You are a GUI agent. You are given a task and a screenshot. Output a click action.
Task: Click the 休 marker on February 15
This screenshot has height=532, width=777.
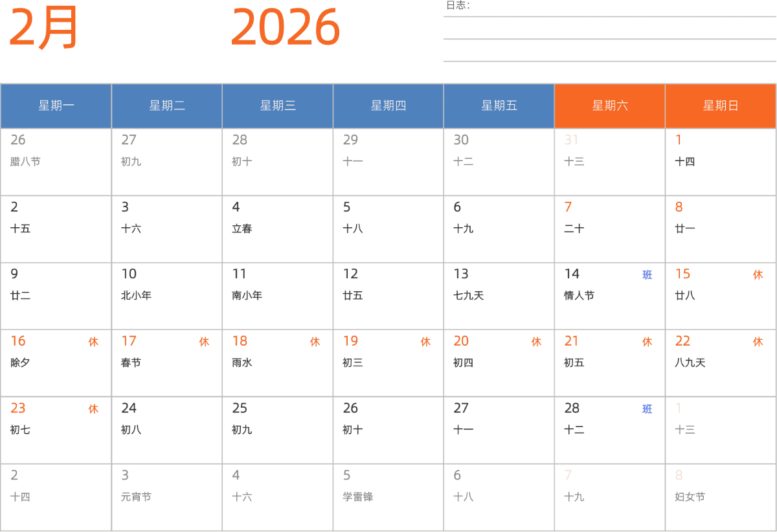[758, 275]
